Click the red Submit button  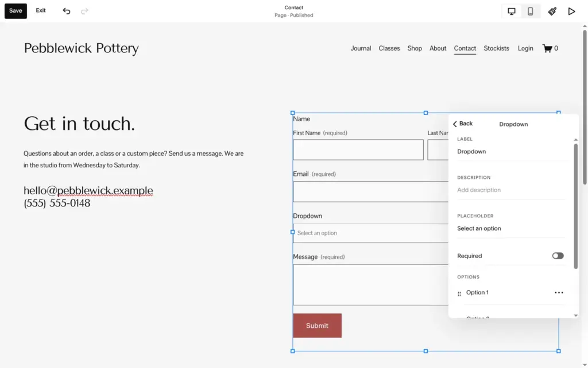tap(317, 325)
